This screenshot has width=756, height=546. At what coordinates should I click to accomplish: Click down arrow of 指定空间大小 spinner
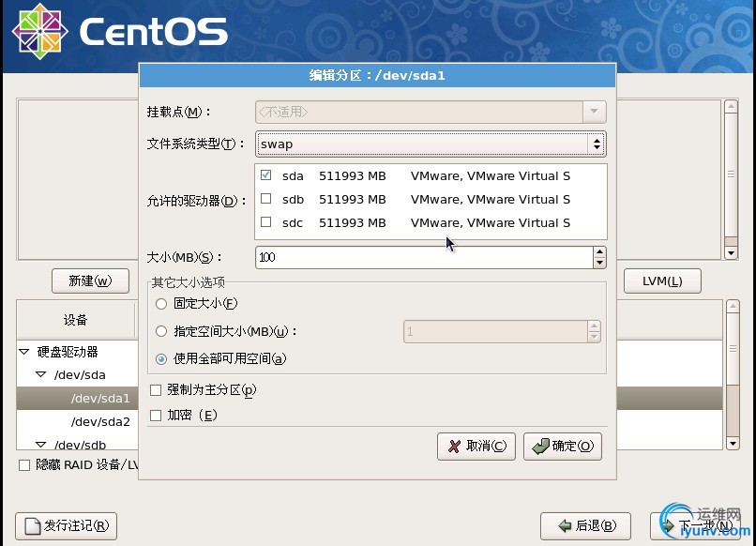(594, 337)
